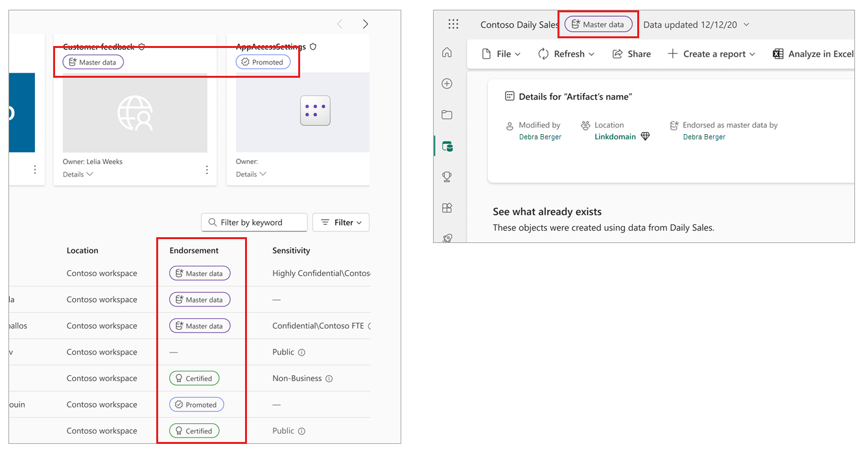The height and width of the screenshot is (453, 868).
Task: Open the Refresh menu
Action: (567, 54)
